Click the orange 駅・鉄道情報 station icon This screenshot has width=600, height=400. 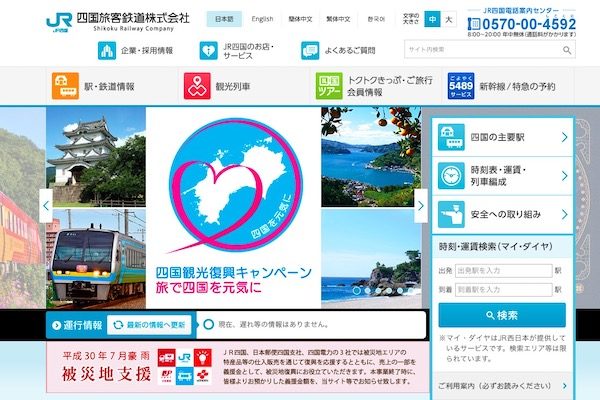(65, 86)
